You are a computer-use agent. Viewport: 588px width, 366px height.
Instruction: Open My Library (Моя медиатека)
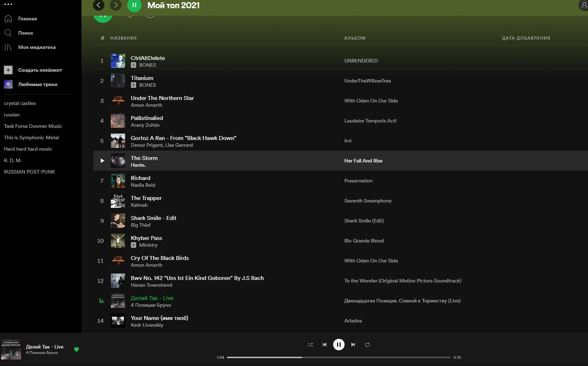(8, 47)
